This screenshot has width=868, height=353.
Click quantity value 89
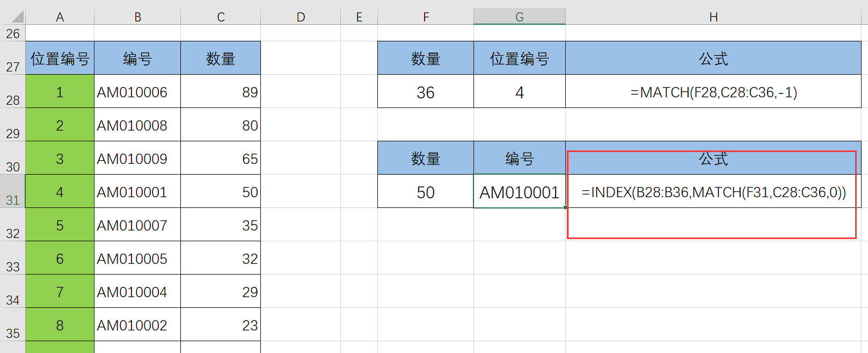[221, 91]
